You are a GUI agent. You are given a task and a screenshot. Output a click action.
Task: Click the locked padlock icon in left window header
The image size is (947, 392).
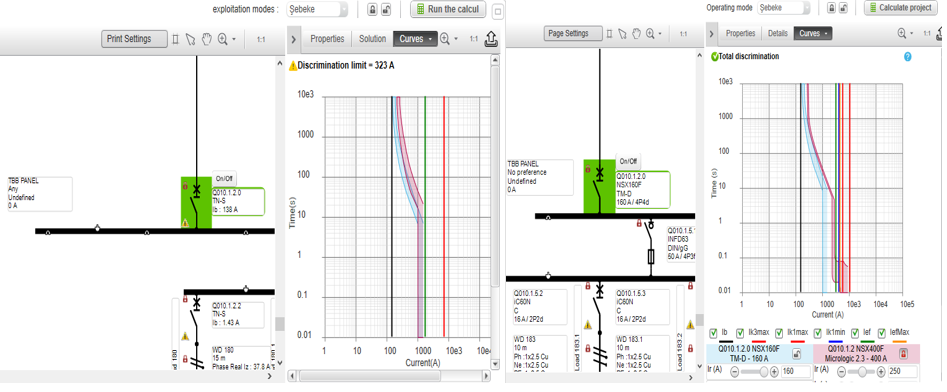click(x=372, y=9)
